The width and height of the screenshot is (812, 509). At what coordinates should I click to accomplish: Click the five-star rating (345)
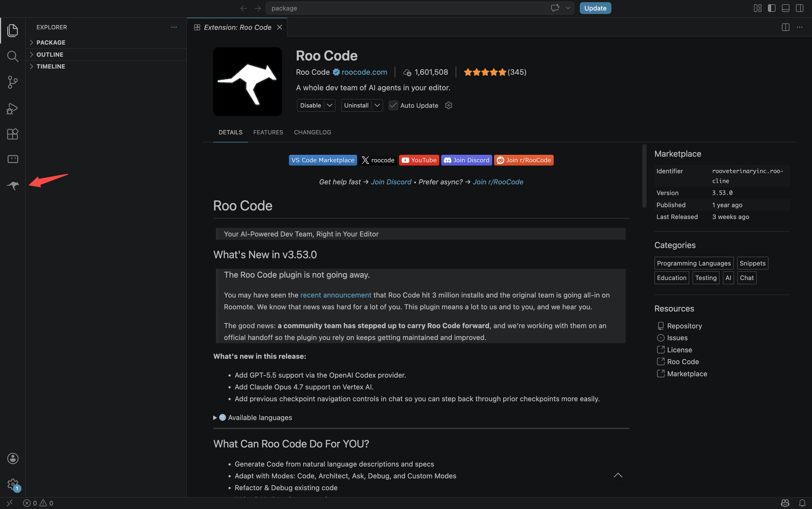tap(495, 72)
